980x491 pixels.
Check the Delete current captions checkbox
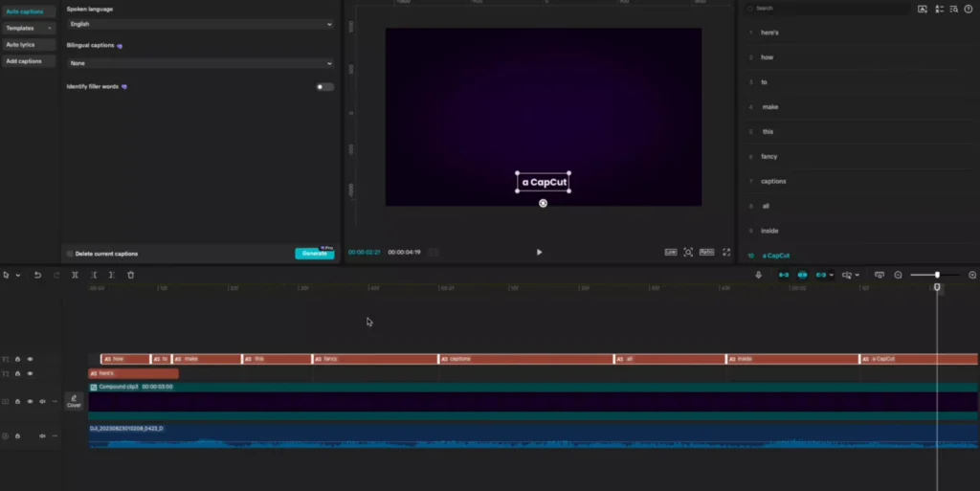coord(70,254)
